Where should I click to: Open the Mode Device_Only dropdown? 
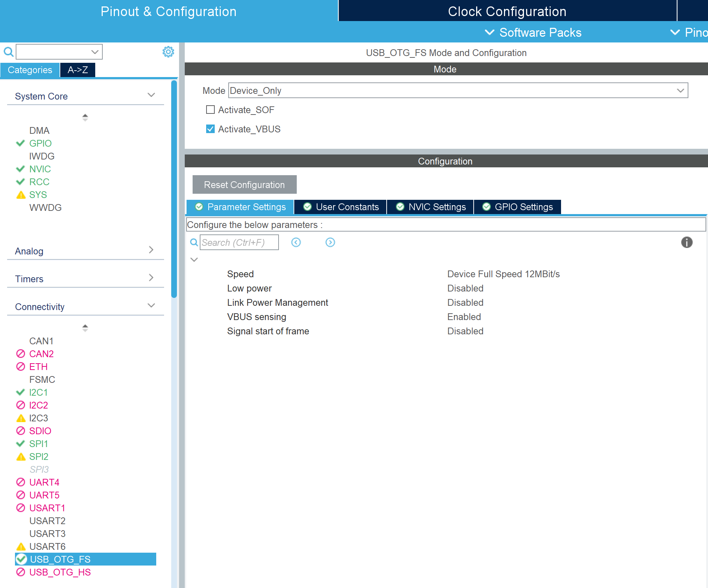click(458, 91)
